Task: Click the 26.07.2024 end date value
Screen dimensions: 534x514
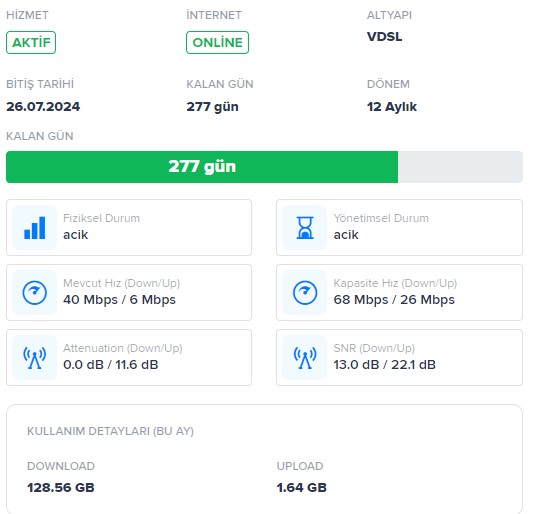Action: [x=43, y=107]
